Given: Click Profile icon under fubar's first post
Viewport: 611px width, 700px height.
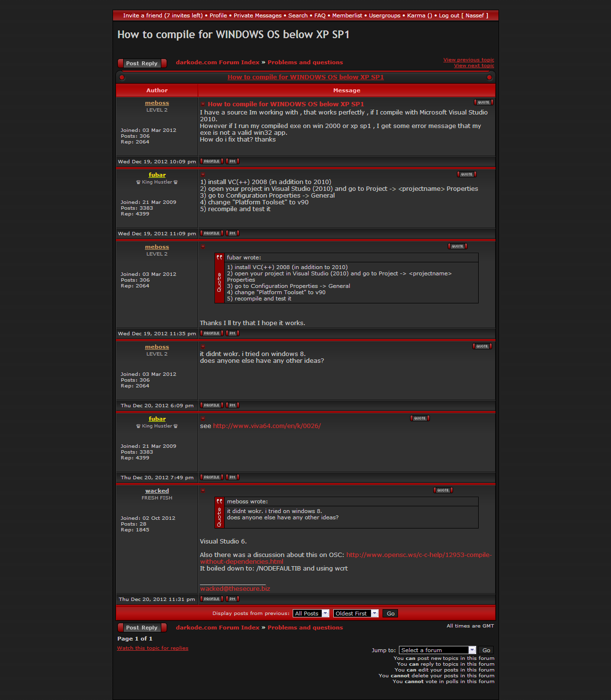Looking at the screenshot, I should tap(212, 233).
